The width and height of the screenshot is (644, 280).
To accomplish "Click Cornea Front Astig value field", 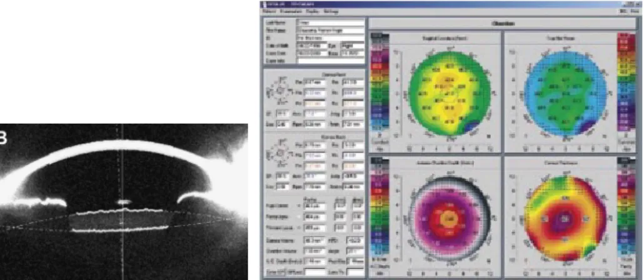I will tap(353, 114).
